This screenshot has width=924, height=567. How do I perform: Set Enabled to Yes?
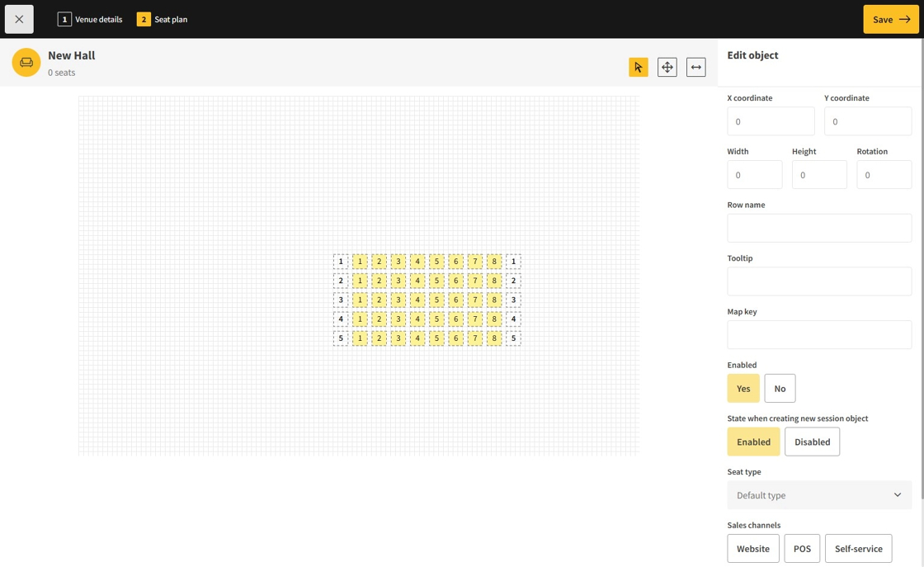742,388
